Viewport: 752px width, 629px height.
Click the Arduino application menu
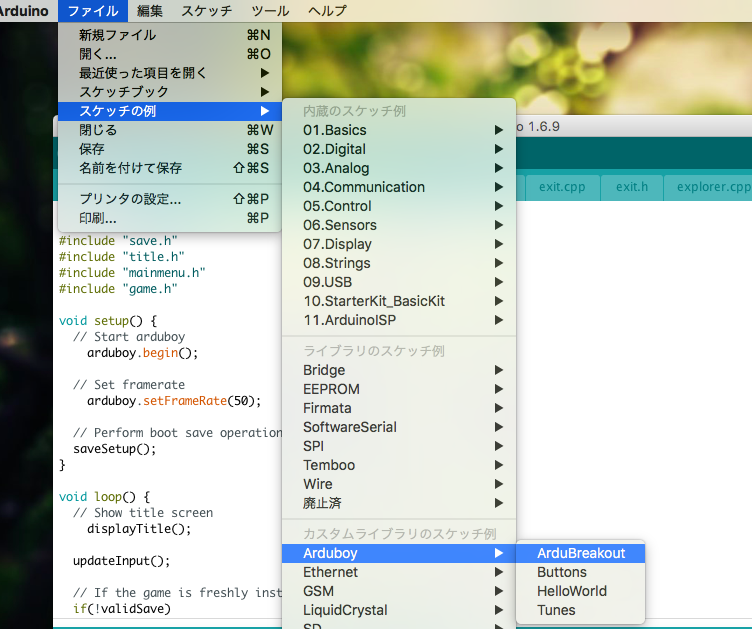[24, 11]
